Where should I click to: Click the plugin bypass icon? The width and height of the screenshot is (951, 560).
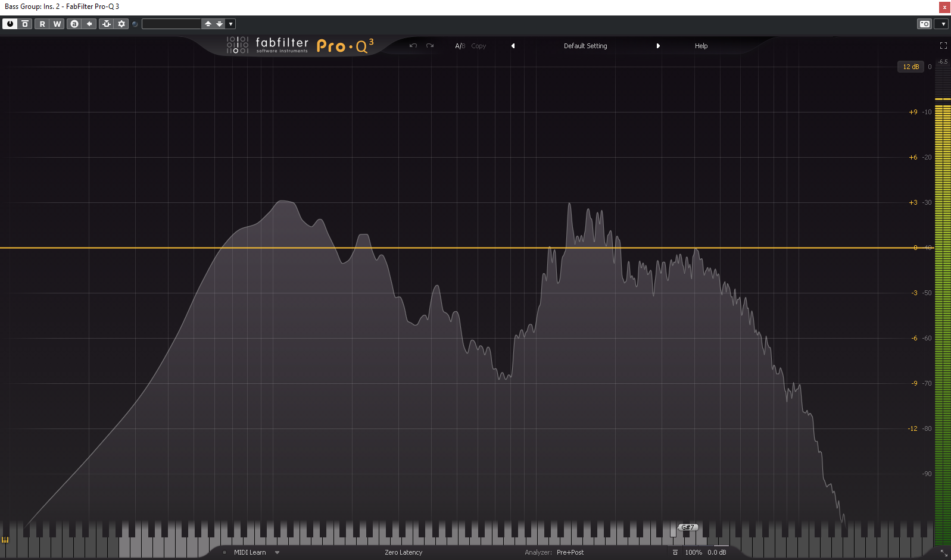click(25, 24)
